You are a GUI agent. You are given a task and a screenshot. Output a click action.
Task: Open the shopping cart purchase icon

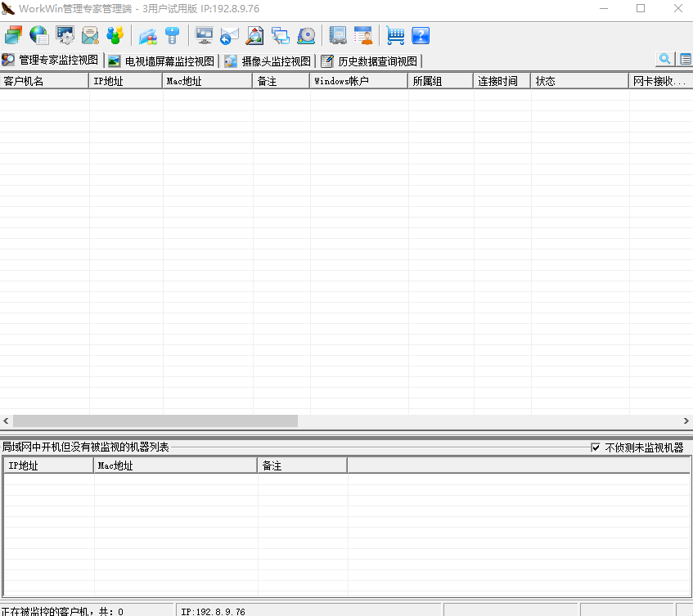(395, 35)
